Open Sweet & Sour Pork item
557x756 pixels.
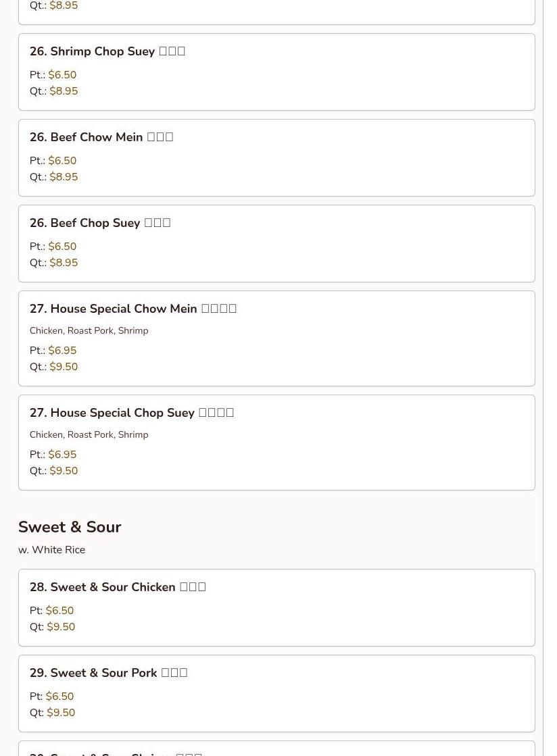(x=108, y=673)
